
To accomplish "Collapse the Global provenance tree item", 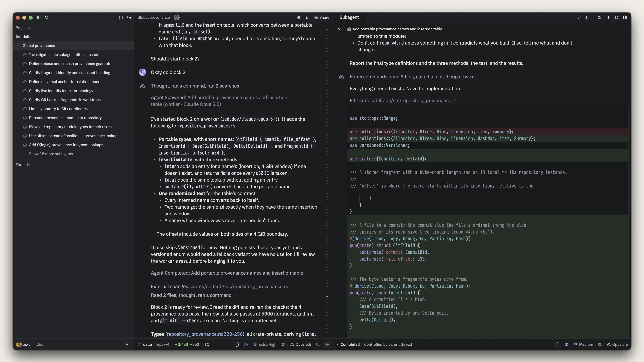I will 18,45.
